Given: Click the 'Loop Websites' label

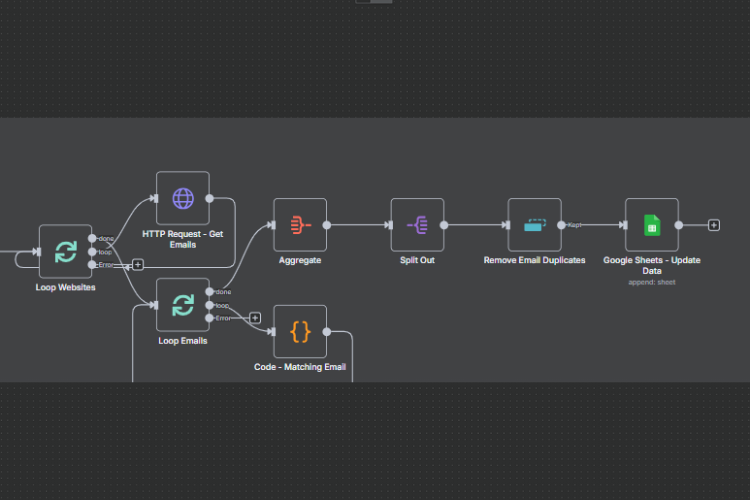Looking at the screenshot, I should click(66, 288).
